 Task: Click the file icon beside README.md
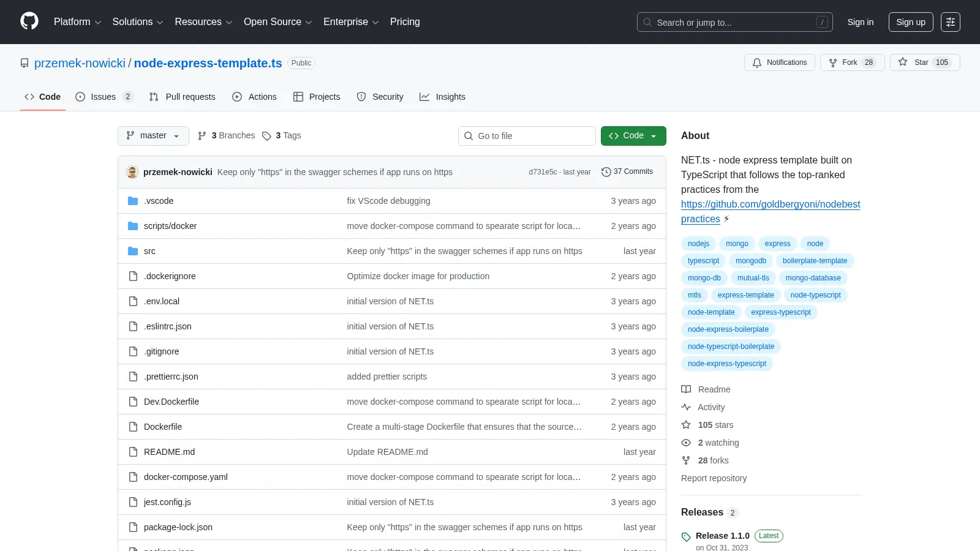133,452
